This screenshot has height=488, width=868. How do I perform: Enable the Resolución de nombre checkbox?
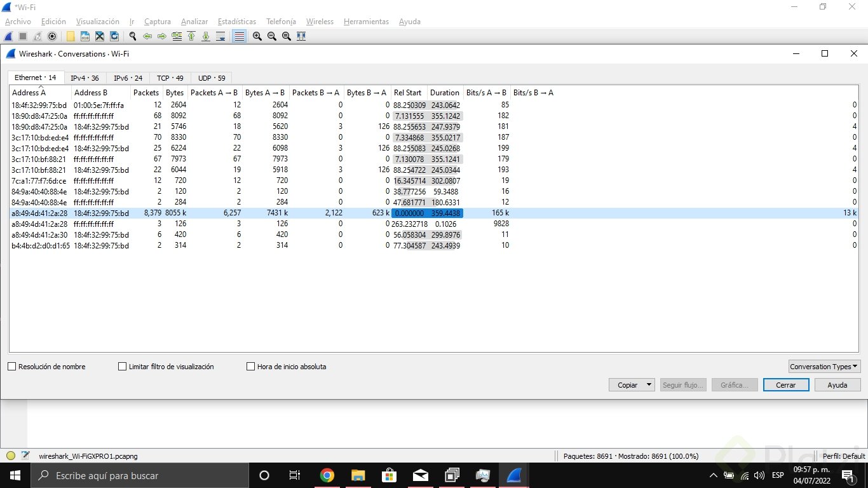point(12,367)
